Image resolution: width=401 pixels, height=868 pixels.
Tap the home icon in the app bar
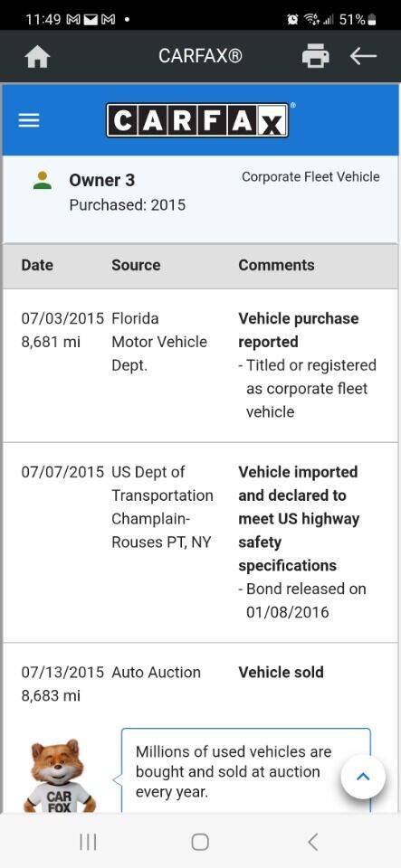[x=38, y=56]
